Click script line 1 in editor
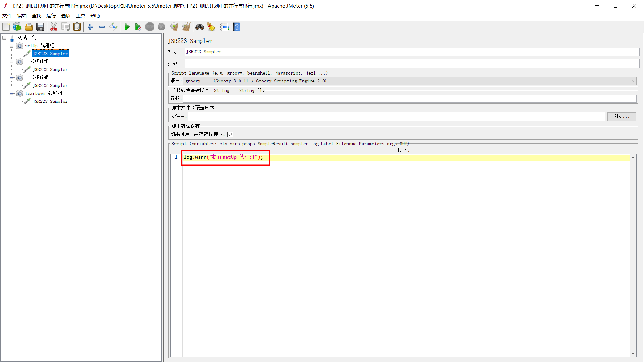The height and width of the screenshot is (362, 644). 406,157
